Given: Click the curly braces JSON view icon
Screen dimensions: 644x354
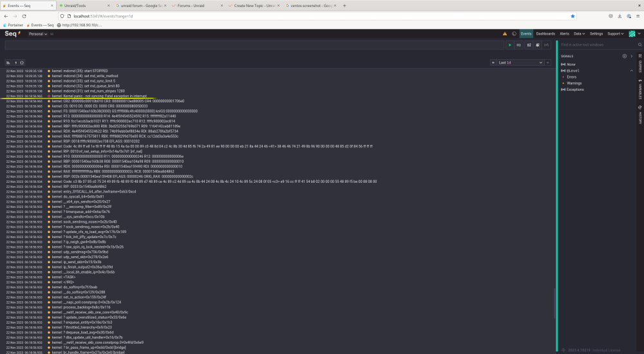Looking at the screenshot, I should pyautogui.click(x=22, y=62).
